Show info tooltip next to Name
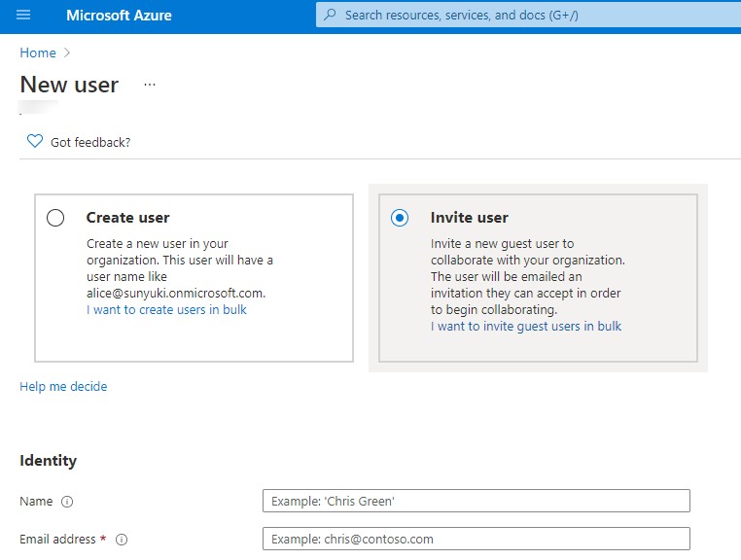This screenshot has width=741, height=560. 67,502
